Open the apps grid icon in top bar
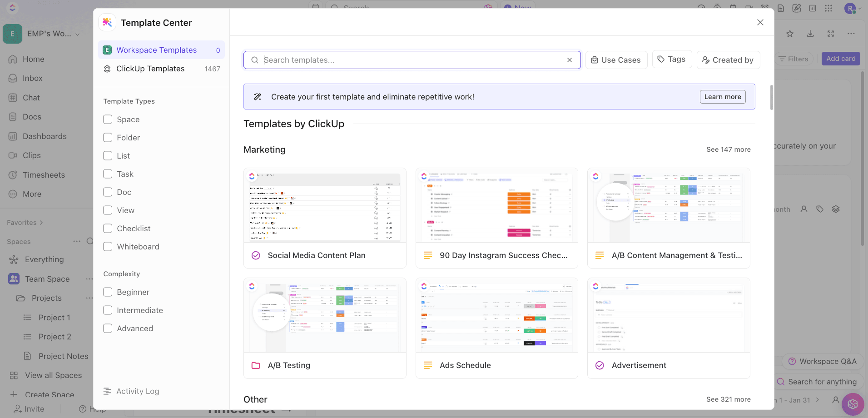Screen dimensions: 868x418 pos(828,8)
